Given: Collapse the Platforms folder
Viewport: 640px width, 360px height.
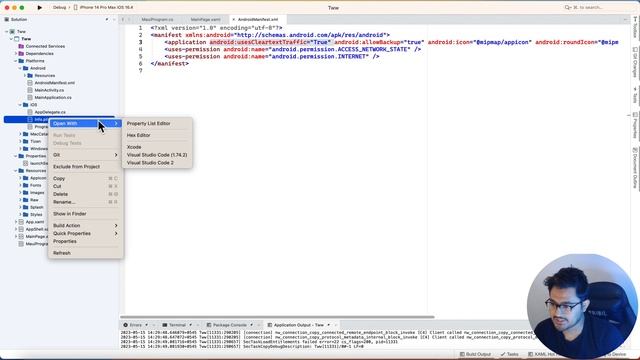Looking at the screenshot, I should (x=16, y=61).
